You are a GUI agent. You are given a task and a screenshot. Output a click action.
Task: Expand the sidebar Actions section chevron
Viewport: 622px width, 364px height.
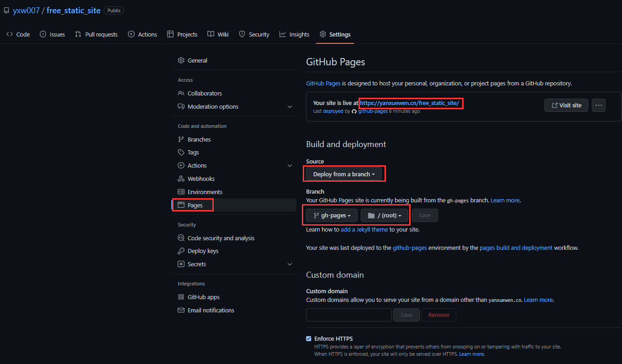click(290, 165)
